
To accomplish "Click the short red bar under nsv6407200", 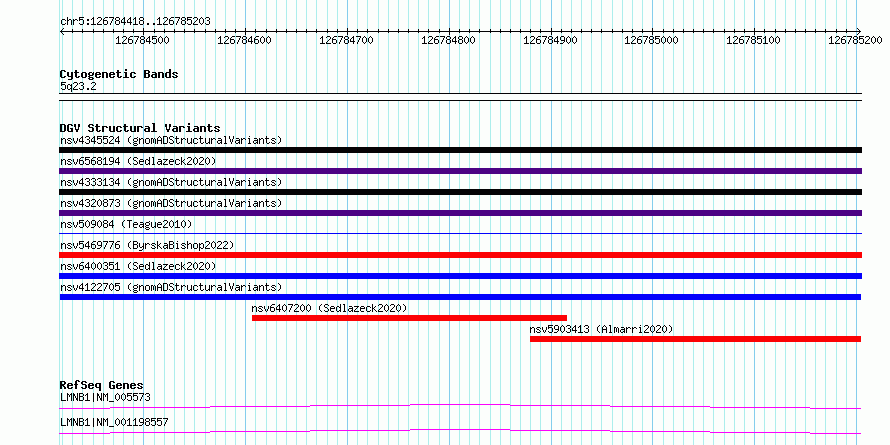I will pos(409,318).
